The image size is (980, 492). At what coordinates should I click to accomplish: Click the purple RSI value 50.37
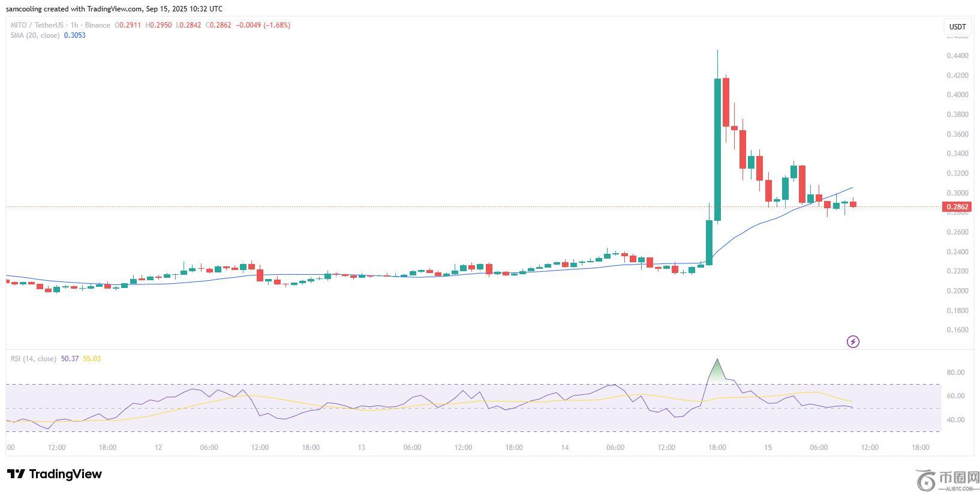[x=70, y=359]
